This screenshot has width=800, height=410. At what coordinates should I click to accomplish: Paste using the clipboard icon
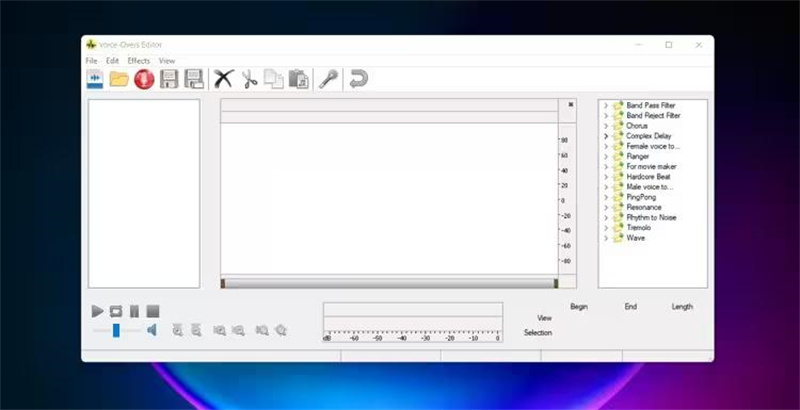299,79
